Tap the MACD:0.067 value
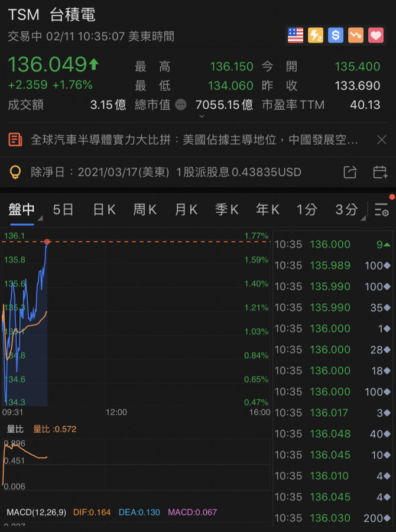The height and width of the screenshot is (532, 396). pyautogui.click(x=193, y=512)
